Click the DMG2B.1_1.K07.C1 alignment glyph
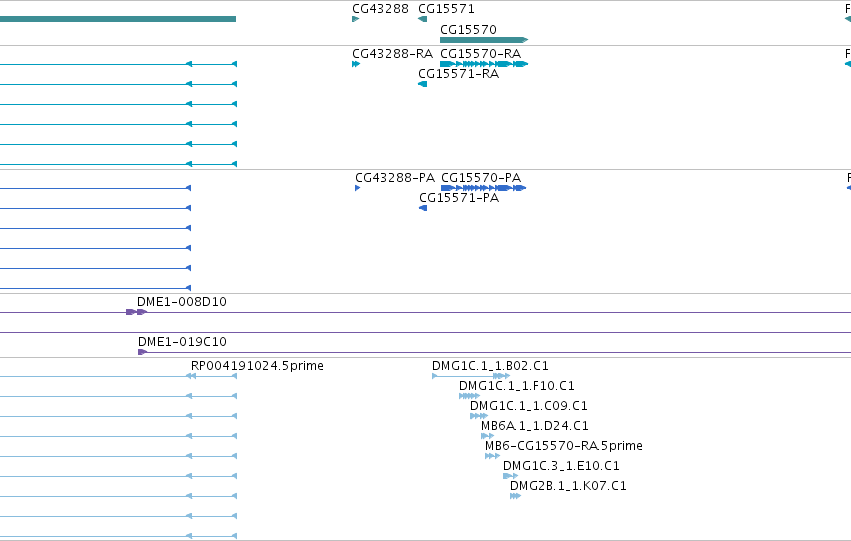851x541 pixels. pos(516,497)
